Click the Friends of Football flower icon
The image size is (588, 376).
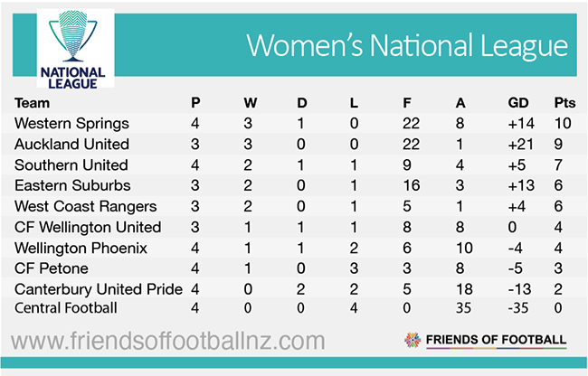pyautogui.click(x=413, y=341)
